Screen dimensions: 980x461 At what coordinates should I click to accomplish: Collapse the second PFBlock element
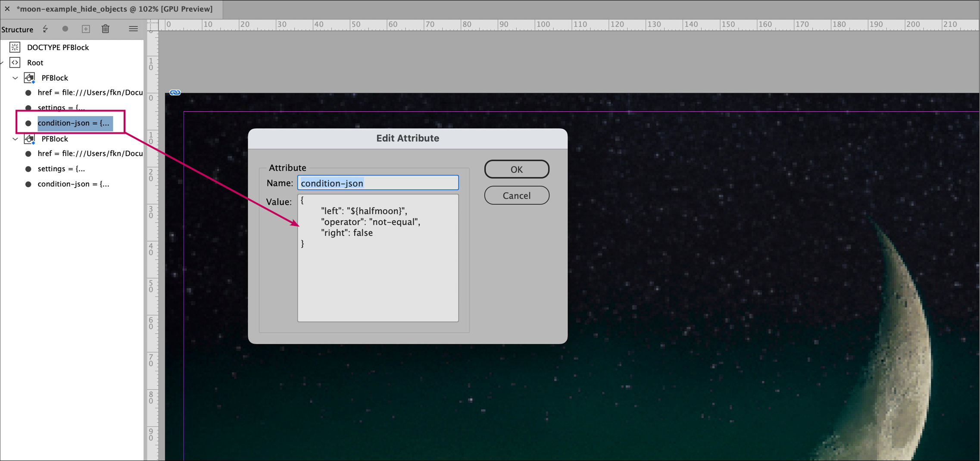pos(15,139)
